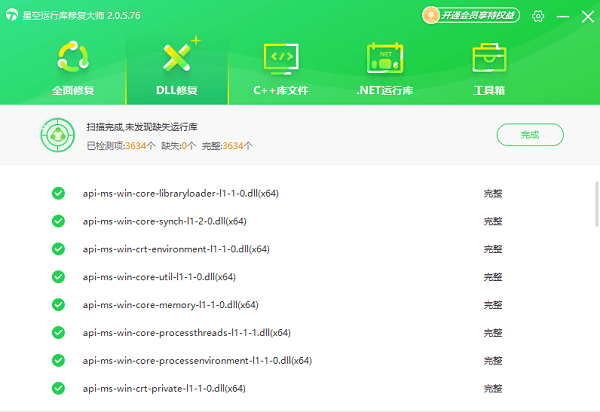Screen dimensions: 600x412
Task: Click the app logo in title bar
Action: click(12, 15)
